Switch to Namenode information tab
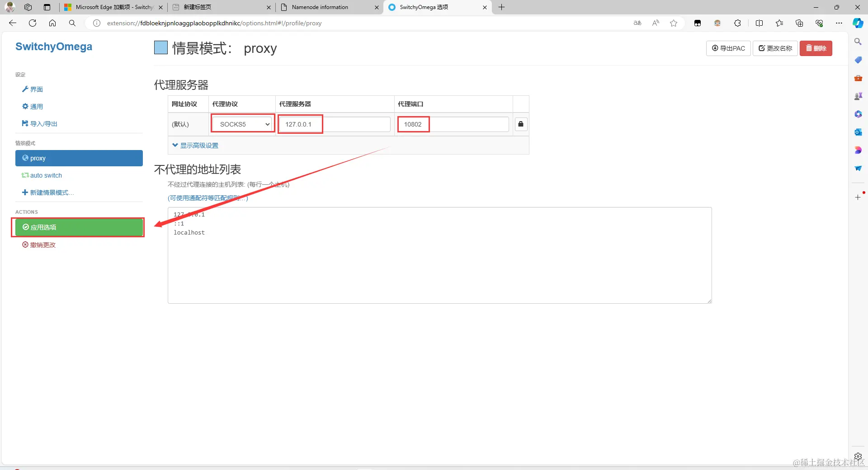 (x=329, y=7)
